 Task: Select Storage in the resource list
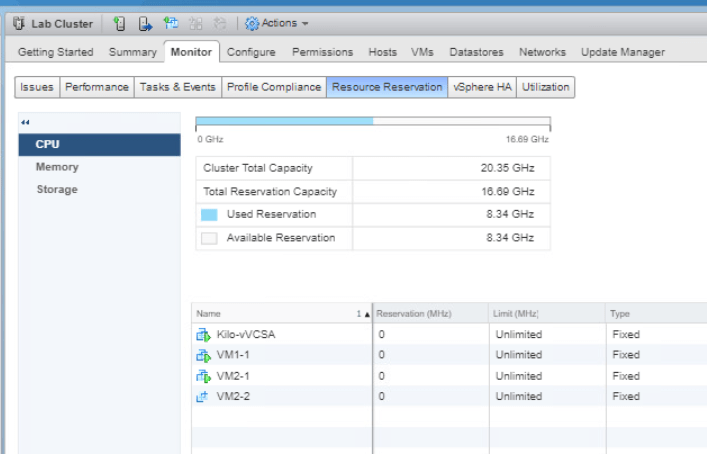57,189
